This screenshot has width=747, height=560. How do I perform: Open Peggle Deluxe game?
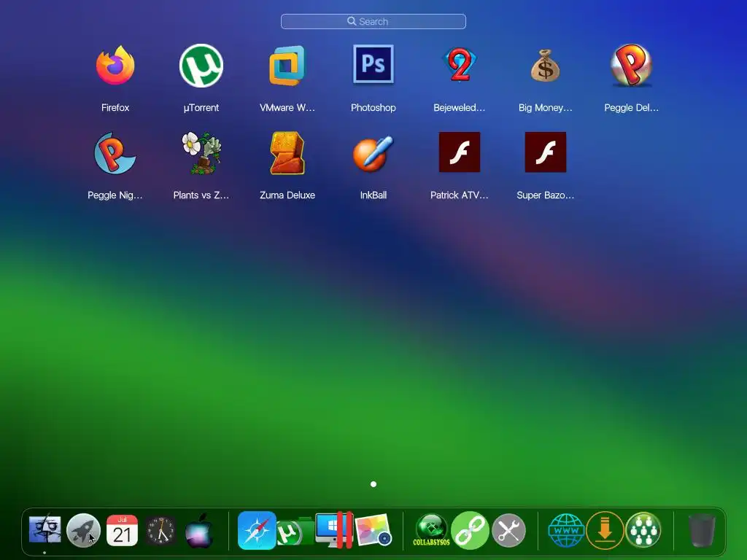point(631,65)
